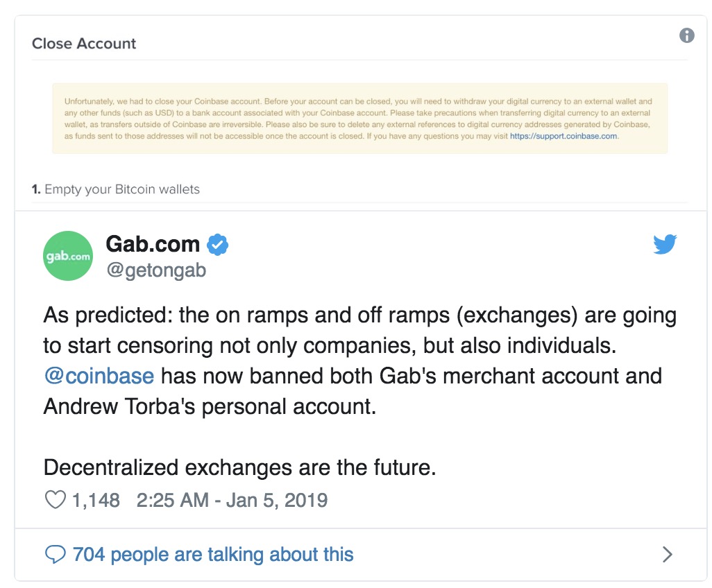Click the 2:25 AM - Jan 5, 2019 timestamp
712x588 pixels.
pyautogui.click(x=232, y=500)
